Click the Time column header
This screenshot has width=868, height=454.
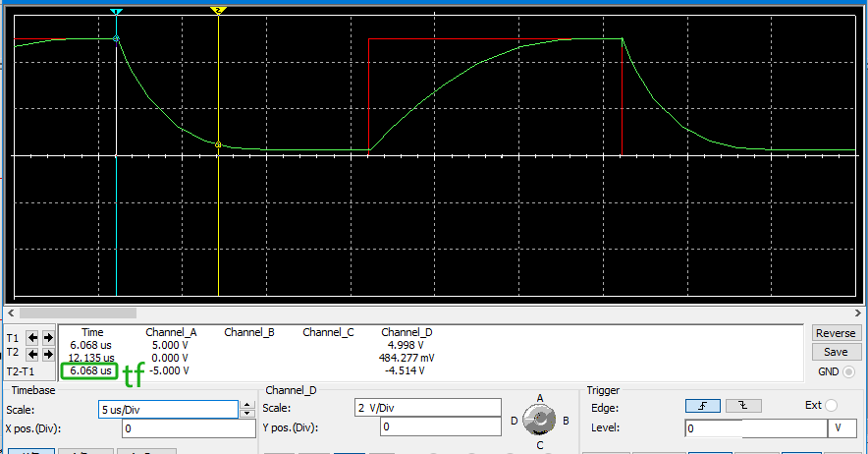coord(92,332)
